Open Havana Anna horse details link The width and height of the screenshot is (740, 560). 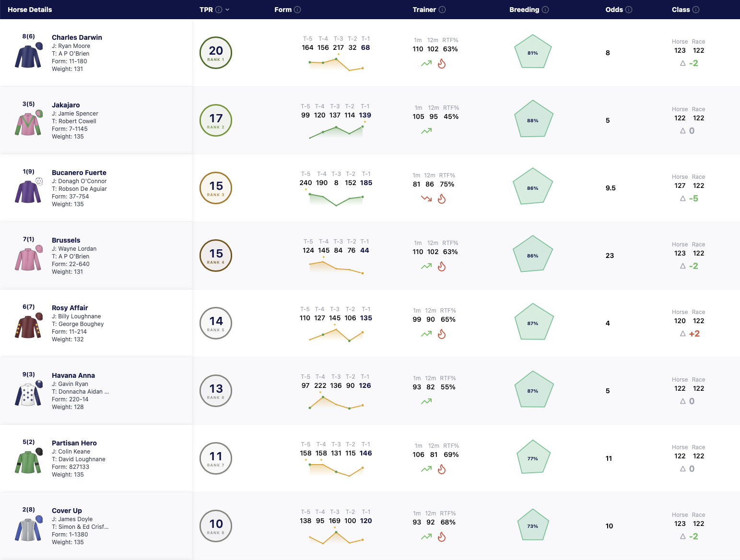click(x=73, y=375)
